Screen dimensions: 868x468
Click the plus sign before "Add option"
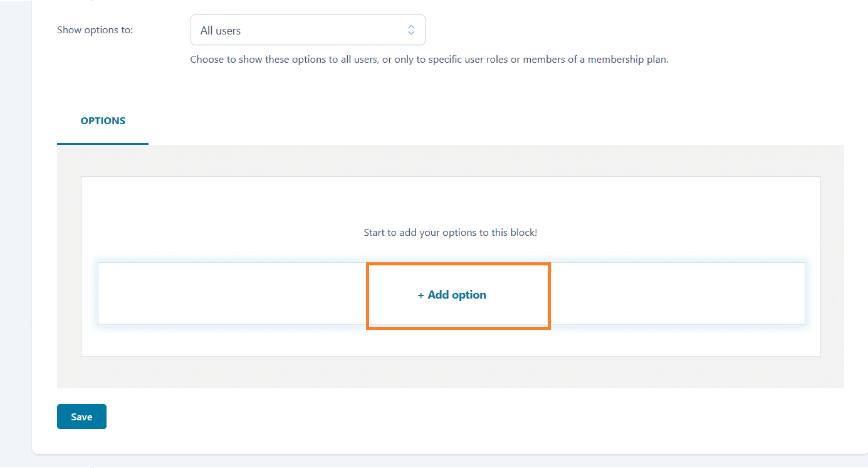[x=421, y=295]
